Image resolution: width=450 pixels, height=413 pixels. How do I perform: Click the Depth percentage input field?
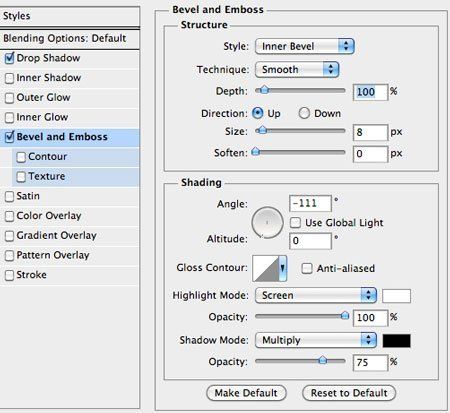[370, 92]
